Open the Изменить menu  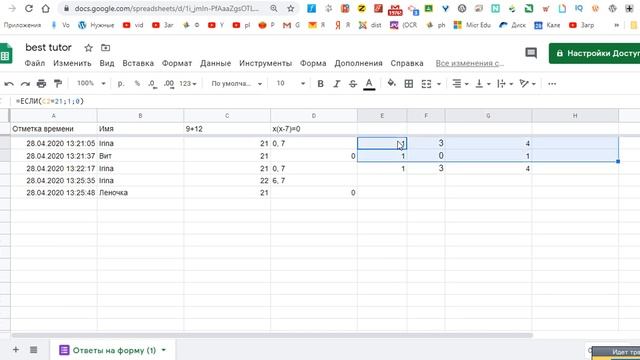72,63
